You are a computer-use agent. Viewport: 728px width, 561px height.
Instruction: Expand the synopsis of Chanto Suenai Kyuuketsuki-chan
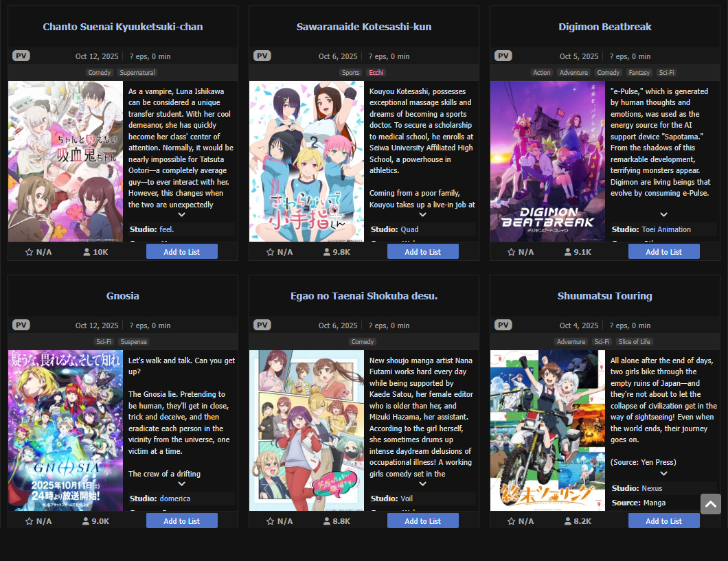(181, 214)
